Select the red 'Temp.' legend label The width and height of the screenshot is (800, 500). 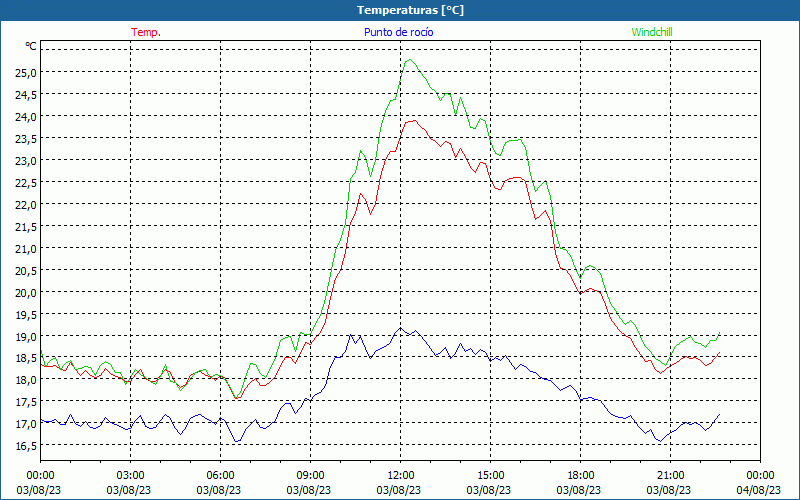coord(146,32)
